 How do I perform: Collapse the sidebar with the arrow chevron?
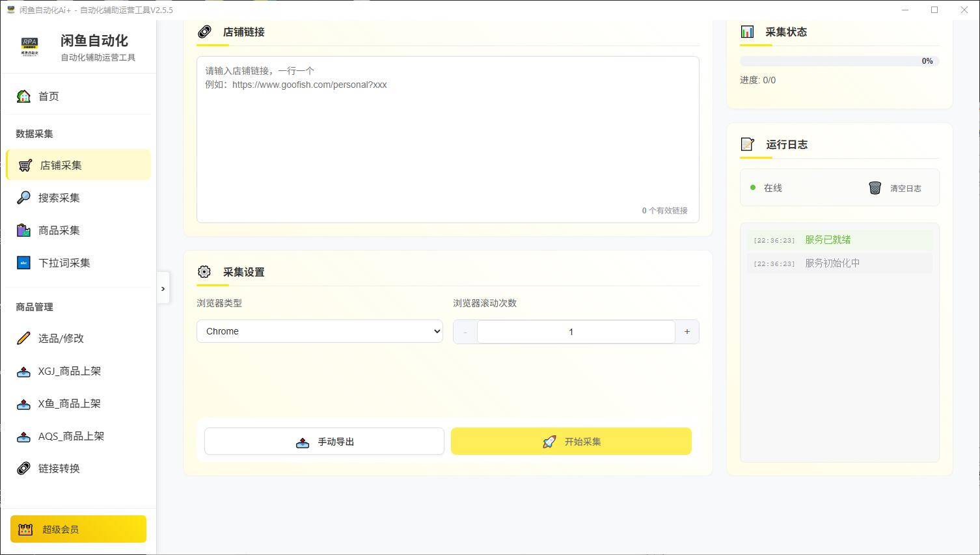[163, 288]
